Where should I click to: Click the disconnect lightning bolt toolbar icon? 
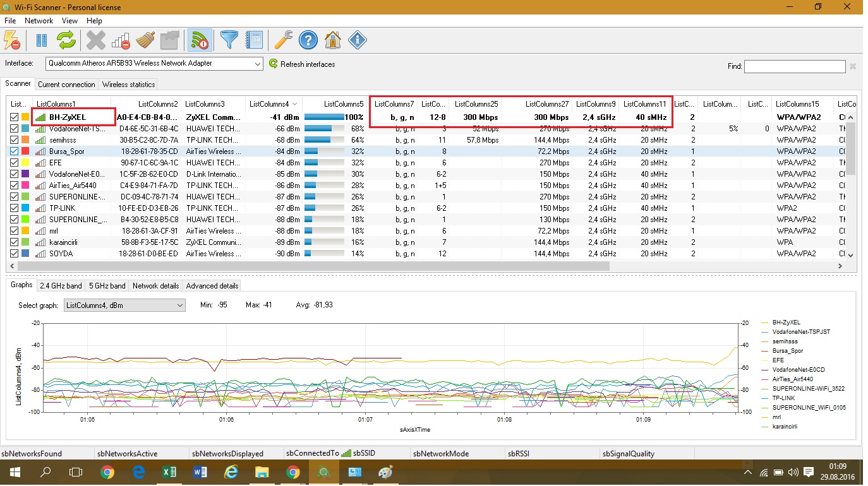tap(12, 40)
